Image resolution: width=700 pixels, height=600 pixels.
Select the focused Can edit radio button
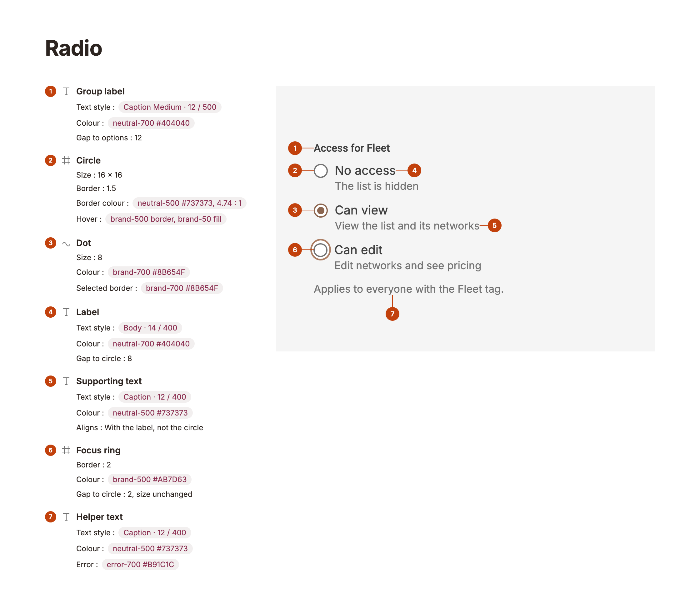(x=320, y=250)
